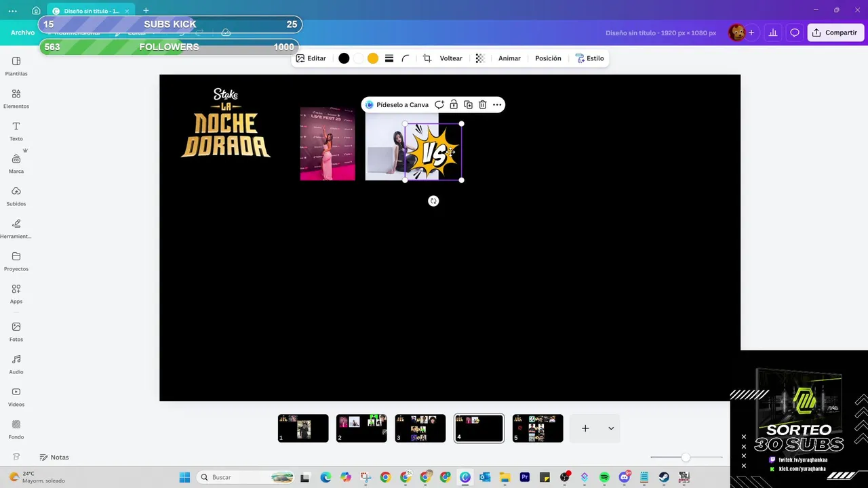The height and width of the screenshot is (488, 868).
Task: Select page 3 thumbnail
Action: point(420,428)
